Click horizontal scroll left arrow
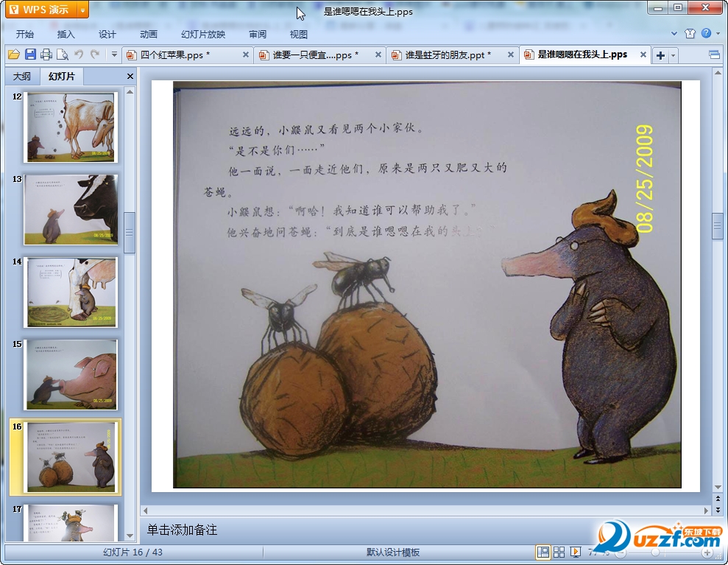The width and height of the screenshot is (728, 565). (145, 510)
